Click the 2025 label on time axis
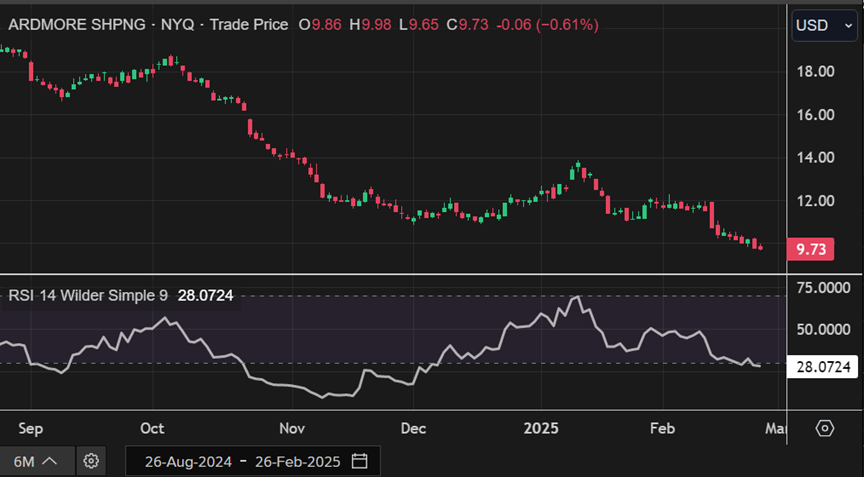Image resolution: width=864 pixels, height=477 pixels. 542,428
